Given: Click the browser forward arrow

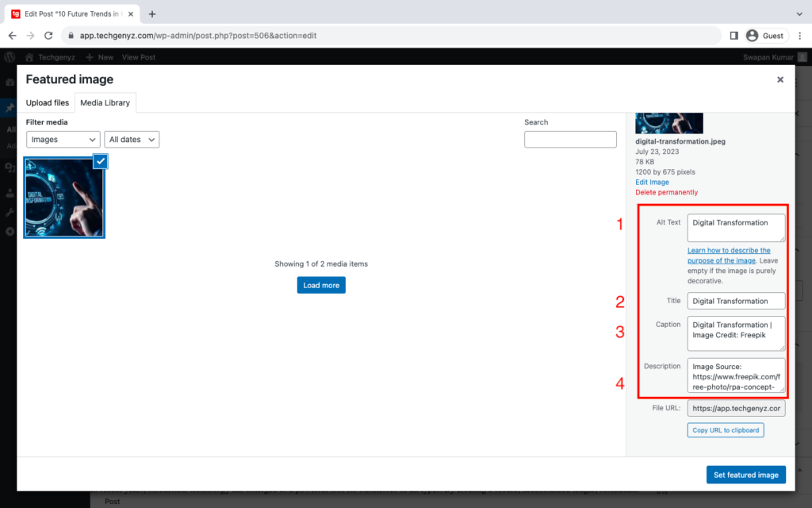Looking at the screenshot, I should [31, 36].
